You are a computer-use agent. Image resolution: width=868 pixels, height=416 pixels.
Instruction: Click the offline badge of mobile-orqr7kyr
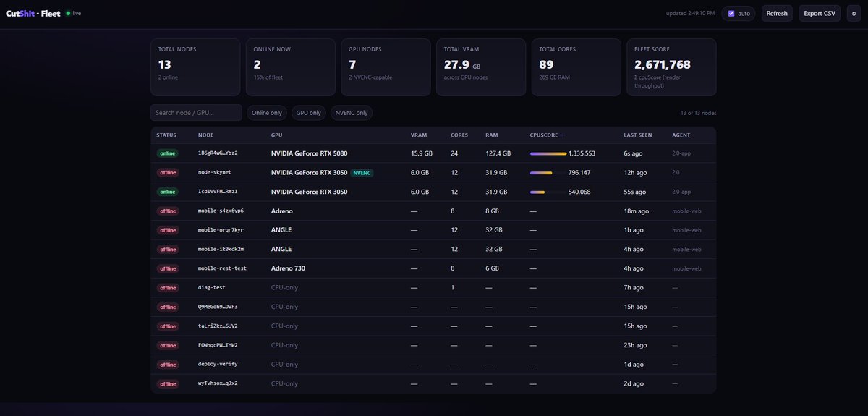click(168, 230)
